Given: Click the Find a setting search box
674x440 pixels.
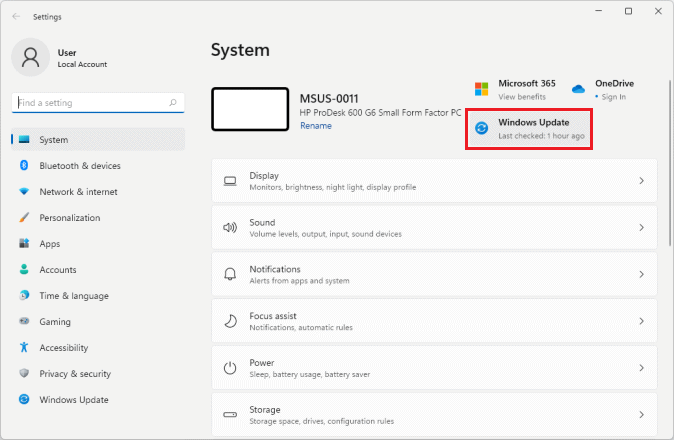Looking at the screenshot, I should 90,102.
